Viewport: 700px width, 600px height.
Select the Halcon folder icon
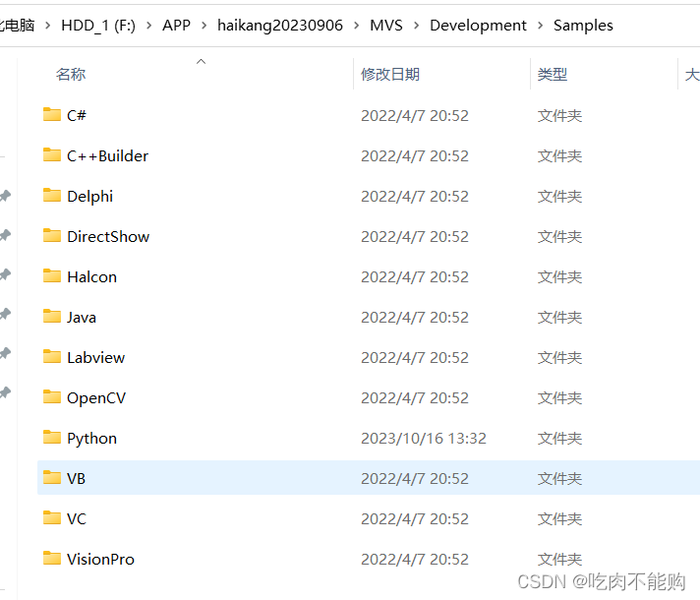(52, 275)
